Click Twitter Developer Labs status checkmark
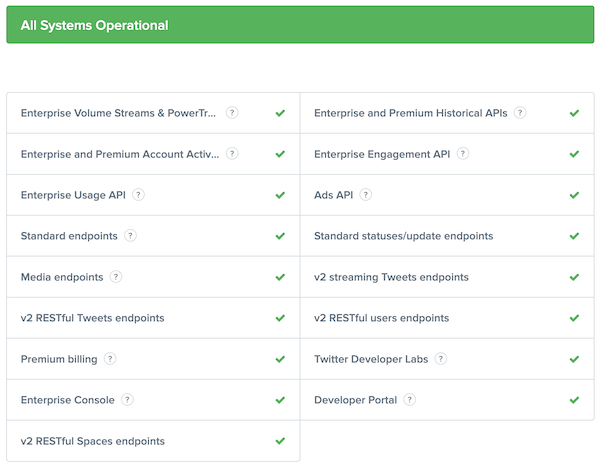600x470 pixels. coord(574,359)
